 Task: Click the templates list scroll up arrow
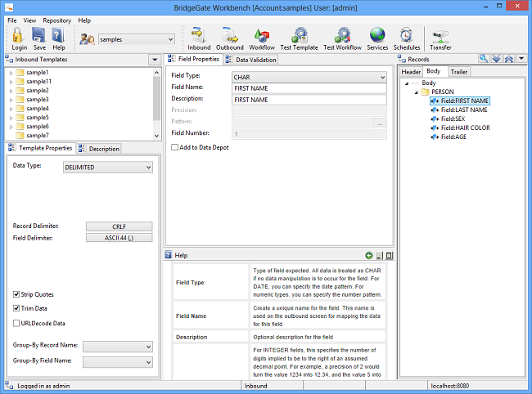156,73
